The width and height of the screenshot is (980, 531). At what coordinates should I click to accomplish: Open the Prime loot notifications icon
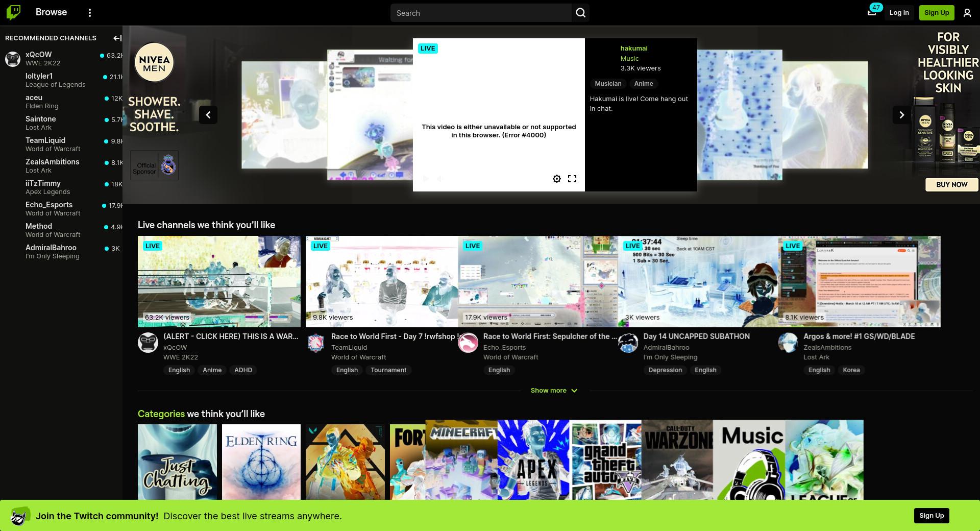click(872, 12)
